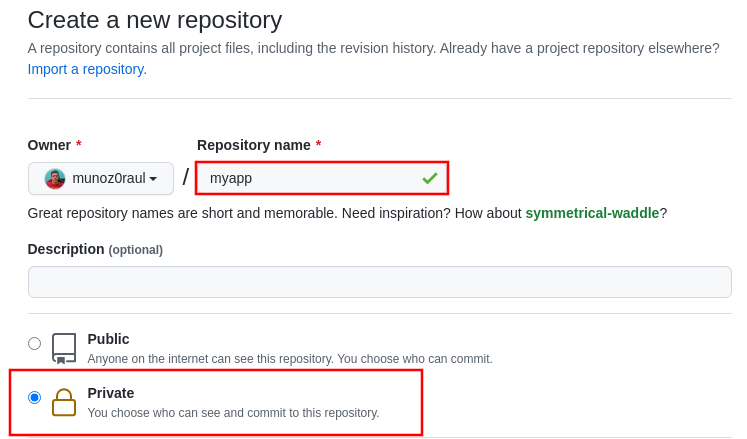Click the Owner field label
The height and width of the screenshot is (439, 747).
click(x=49, y=145)
